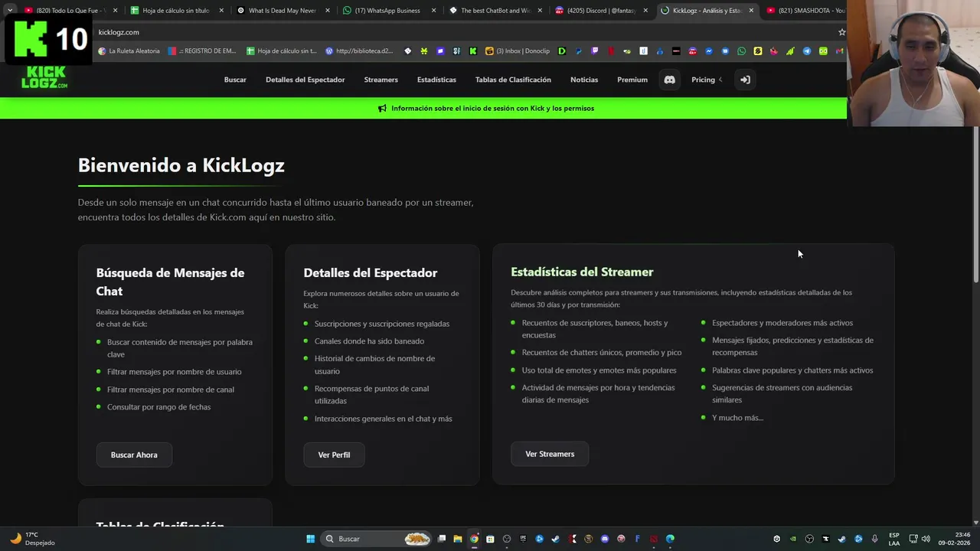The width and height of the screenshot is (980, 551).
Task: Open the Hoja de cálculo sin t... bookmark
Action: (281, 51)
